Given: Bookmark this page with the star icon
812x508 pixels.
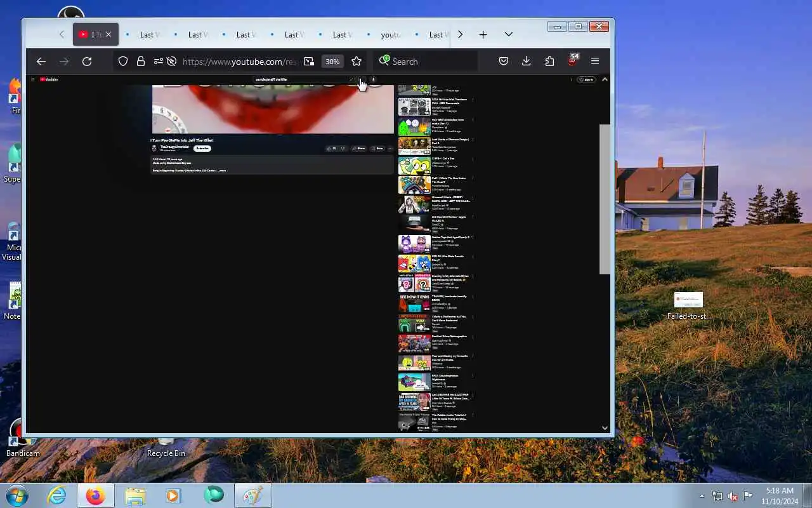Looking at the screenshot, I should 357,61.
